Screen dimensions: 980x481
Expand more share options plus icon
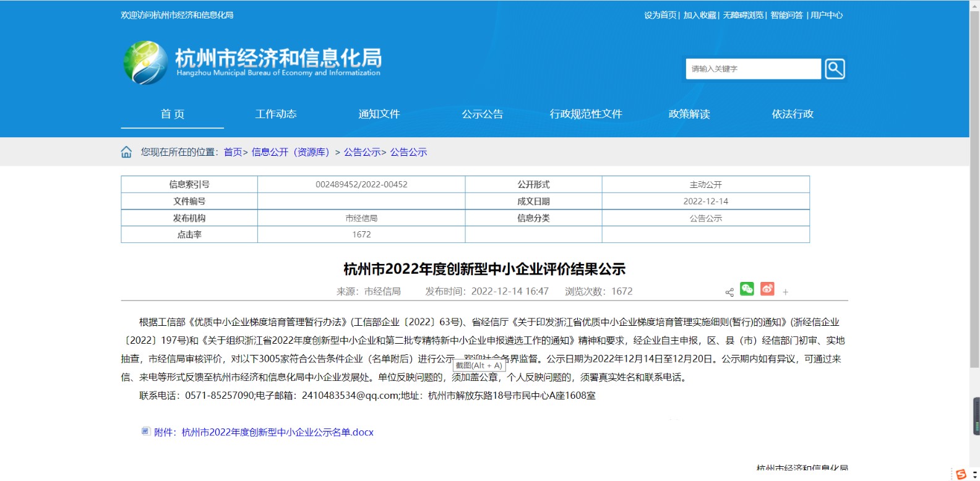[785, 292]
